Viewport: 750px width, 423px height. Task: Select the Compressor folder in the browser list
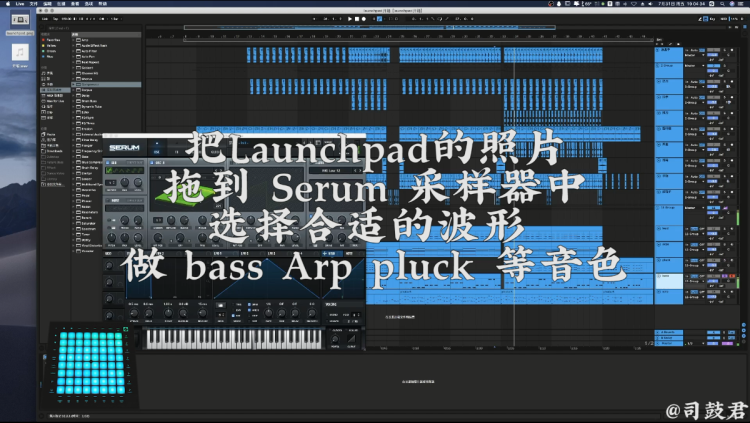[x=92, y=85]
